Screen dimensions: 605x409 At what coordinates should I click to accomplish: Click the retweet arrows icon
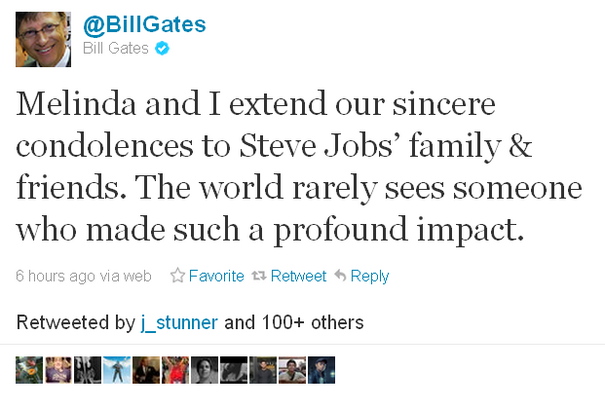coord(259,276)
